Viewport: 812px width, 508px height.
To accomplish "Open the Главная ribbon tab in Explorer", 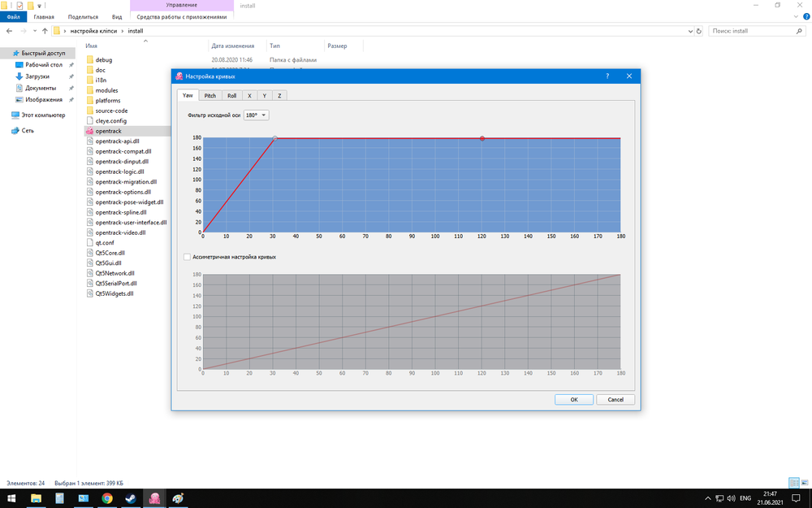I will pos(44,16).
